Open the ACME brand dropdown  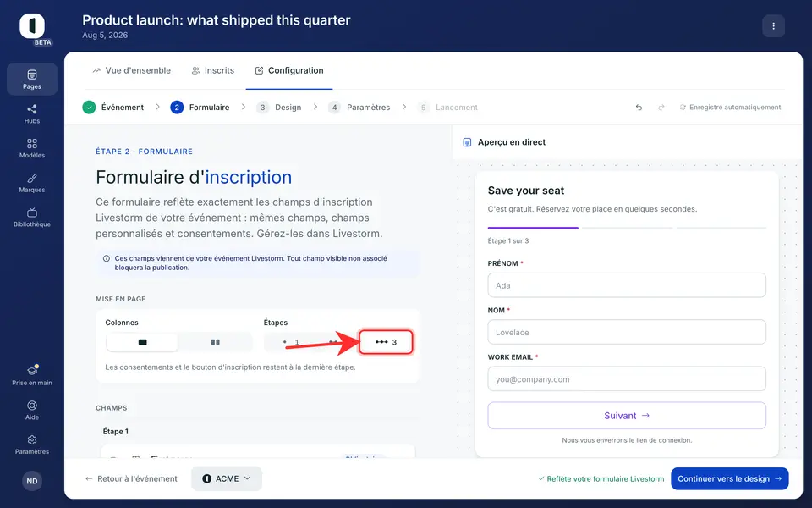click(227, 478)
